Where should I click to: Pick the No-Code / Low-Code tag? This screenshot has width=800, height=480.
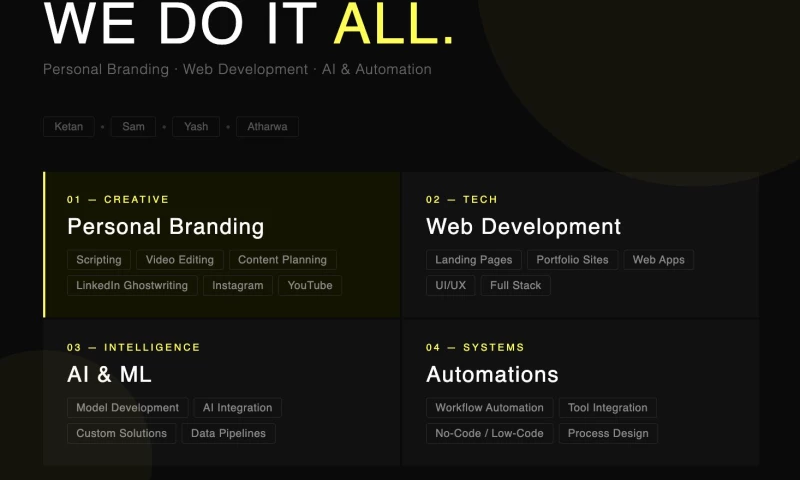click(489, 433)
